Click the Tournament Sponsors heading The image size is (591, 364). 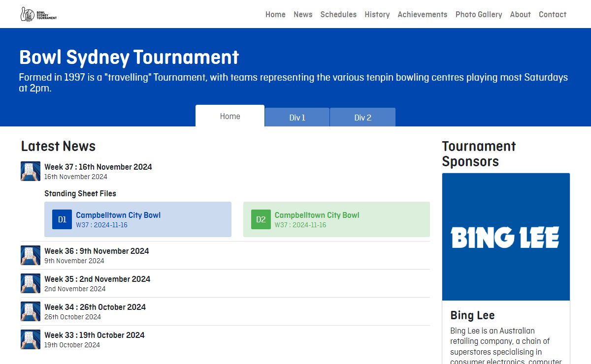(x=479, y=153)
